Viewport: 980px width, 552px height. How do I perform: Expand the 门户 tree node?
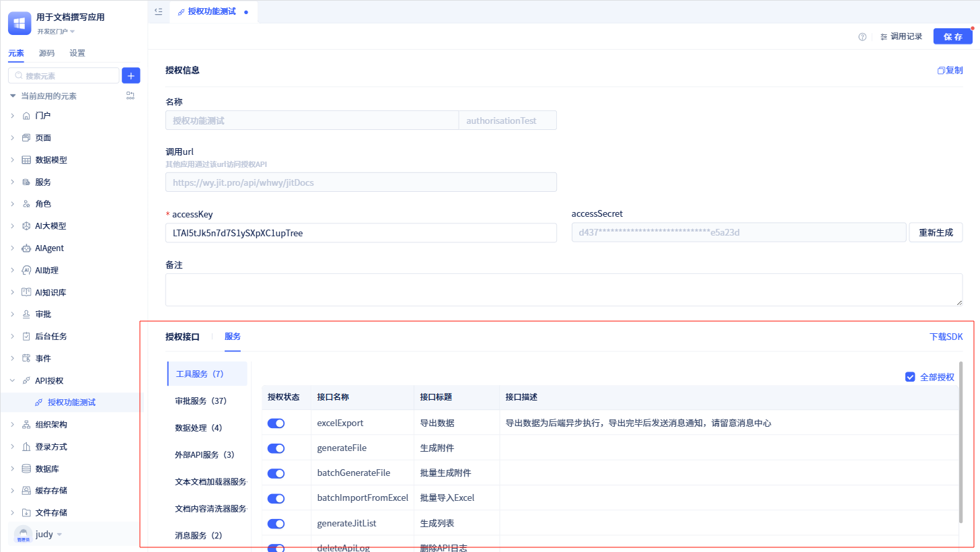(12, 116)
